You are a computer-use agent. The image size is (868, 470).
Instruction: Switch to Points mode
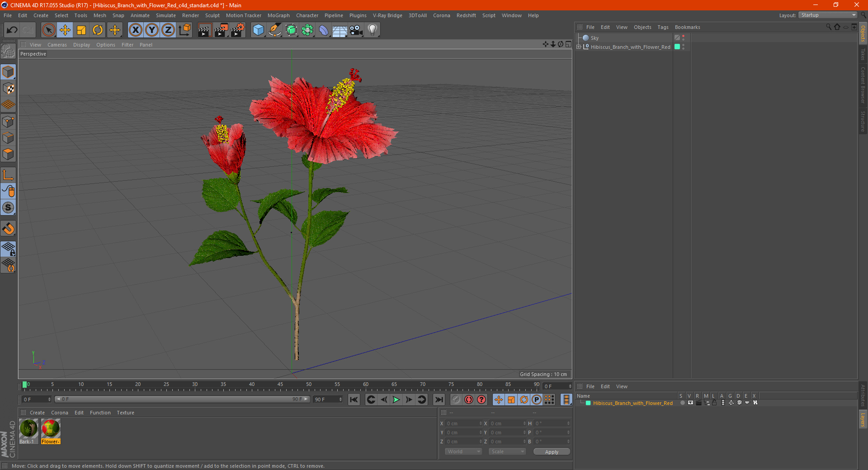(8, 122)
